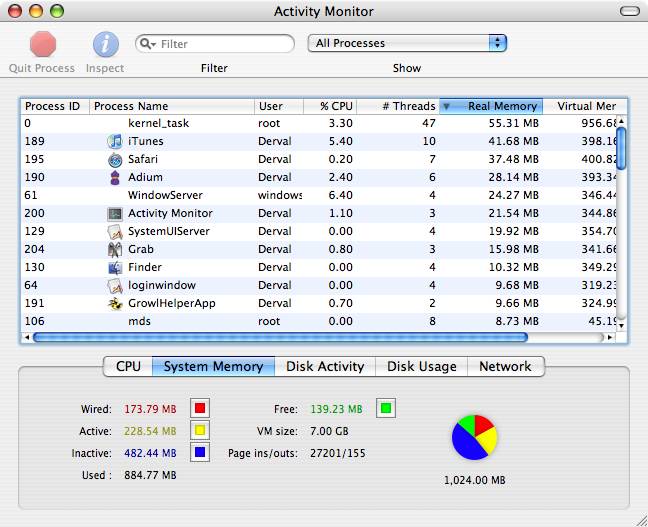Click the 7.00 GB VM size value

coord(329,431)
